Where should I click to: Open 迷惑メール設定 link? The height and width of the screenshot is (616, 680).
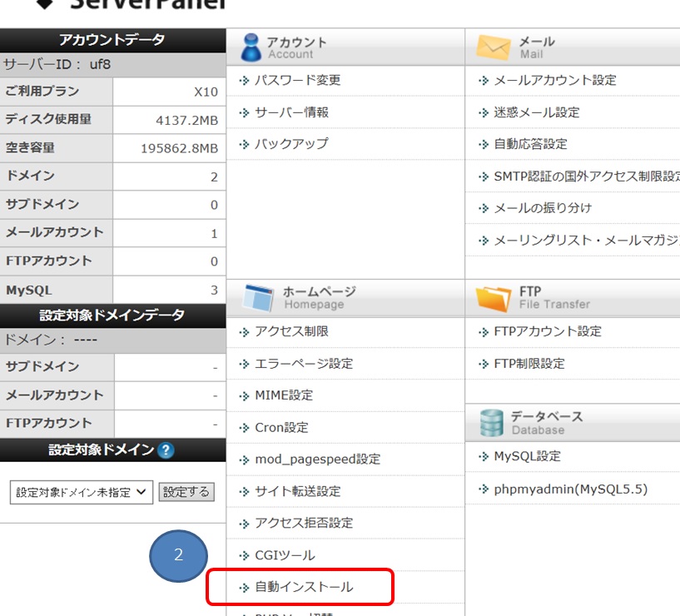coord(537,112)
